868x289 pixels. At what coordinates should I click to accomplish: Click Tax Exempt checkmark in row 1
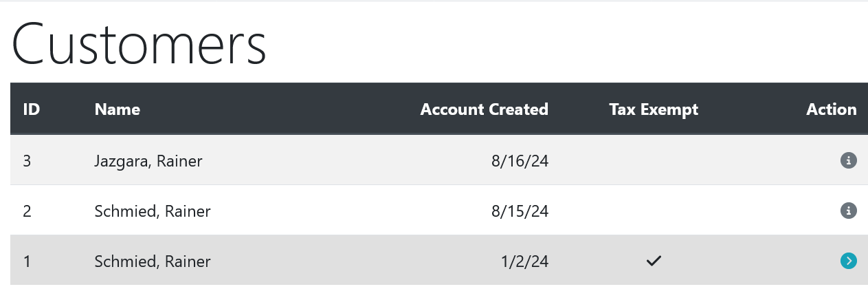tap(654, 261)
